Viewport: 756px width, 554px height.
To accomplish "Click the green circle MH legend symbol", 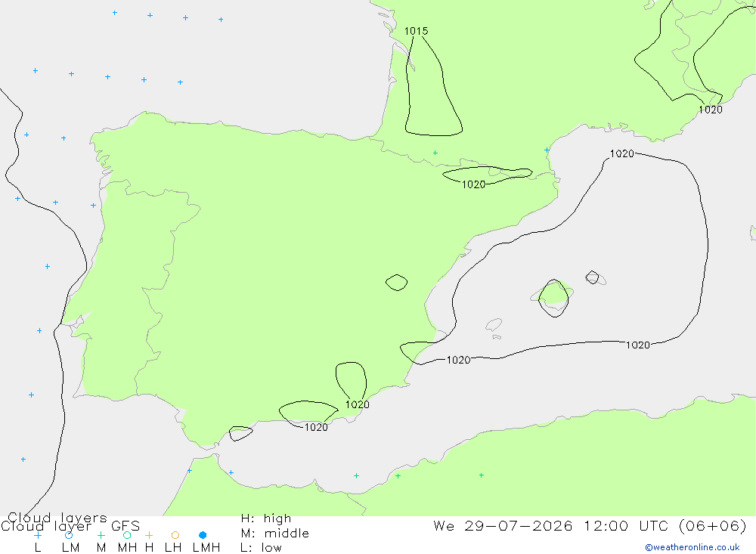I will point(127,535).
